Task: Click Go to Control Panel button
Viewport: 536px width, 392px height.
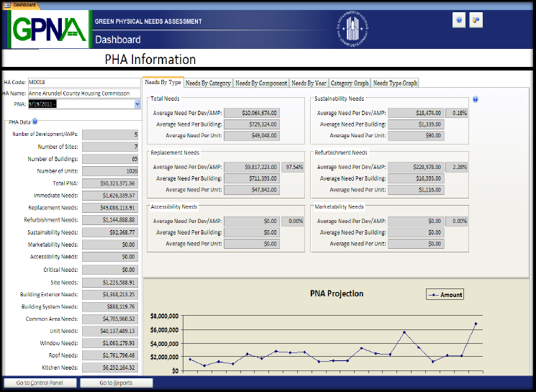Action: coord(40,383)
